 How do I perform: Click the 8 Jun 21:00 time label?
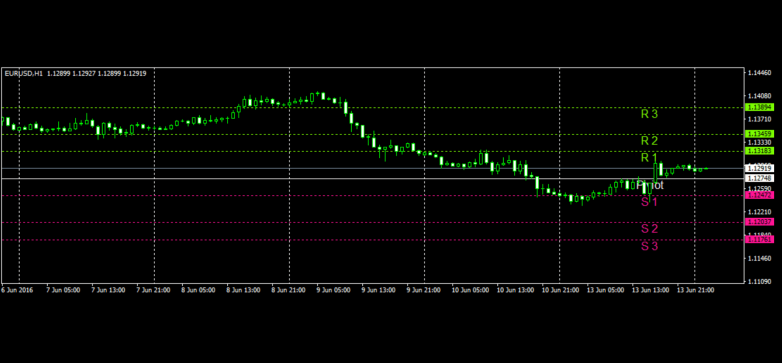tap(288, 290)
